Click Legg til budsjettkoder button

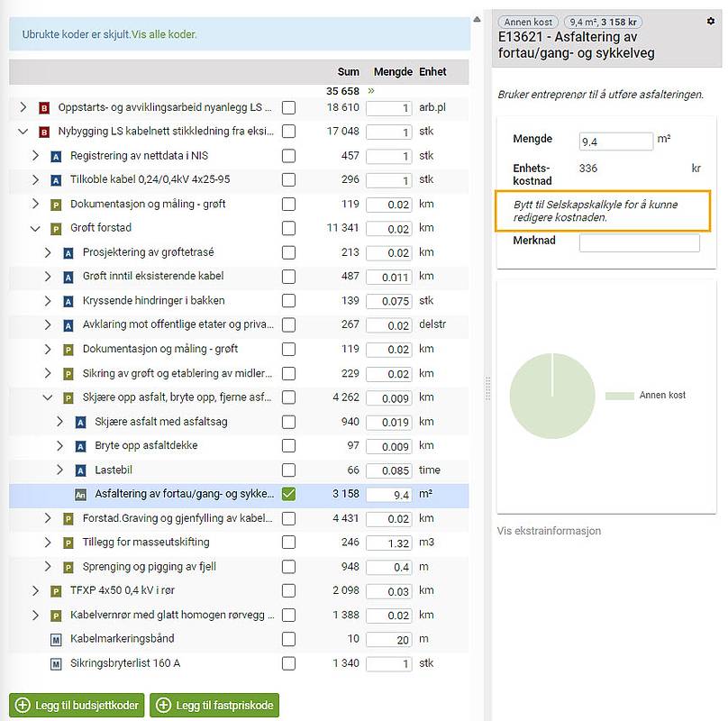tap(77, 705)
